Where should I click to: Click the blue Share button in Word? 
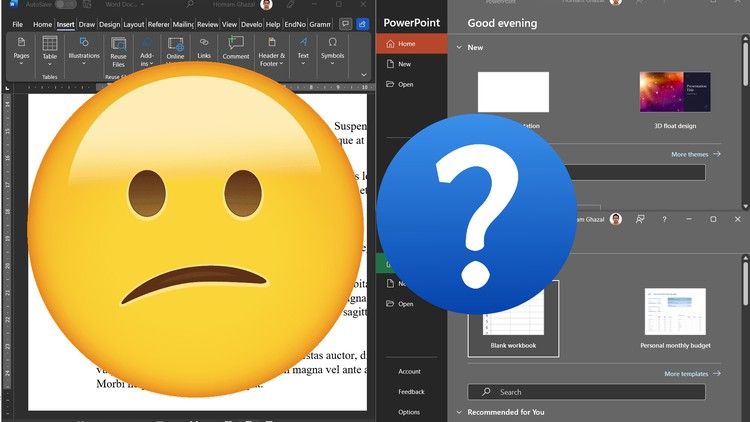click(363, 24)
